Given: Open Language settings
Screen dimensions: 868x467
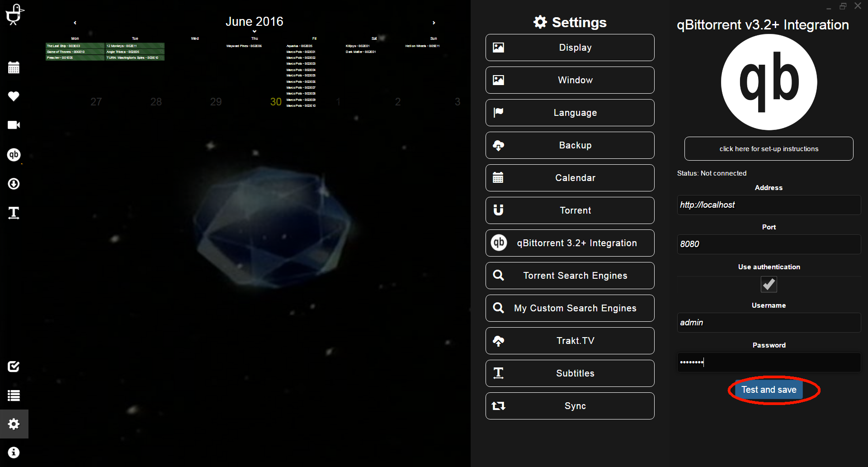Looking at the screenshot, I should tap(570, 113).
